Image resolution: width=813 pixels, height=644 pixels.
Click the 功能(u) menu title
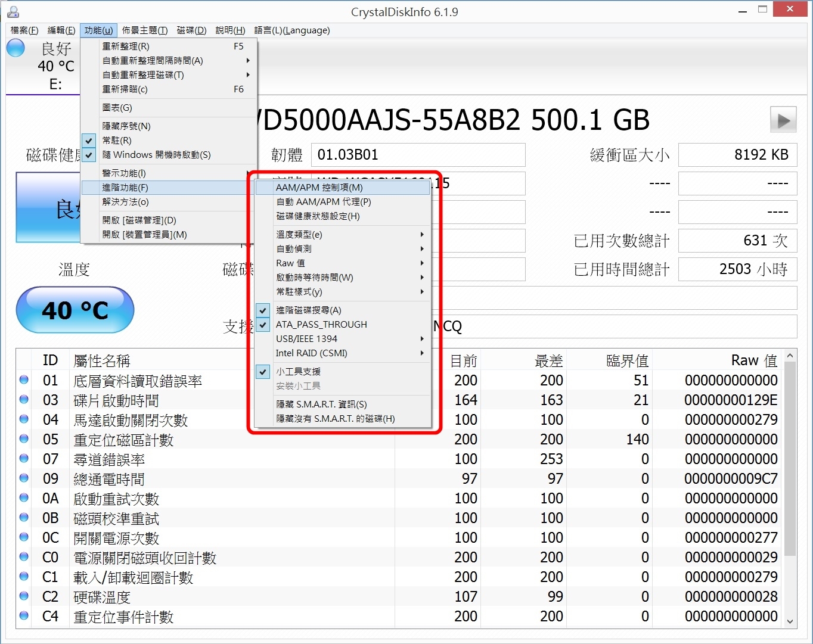[x=98, y=30]
